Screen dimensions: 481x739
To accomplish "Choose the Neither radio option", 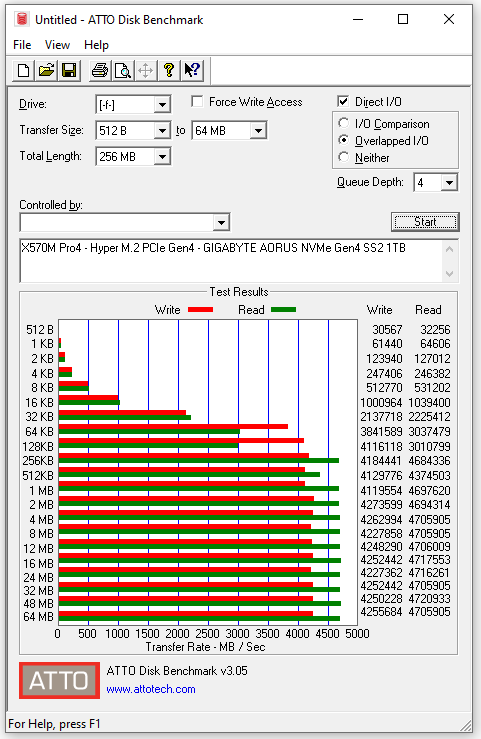I will point(344,157).
